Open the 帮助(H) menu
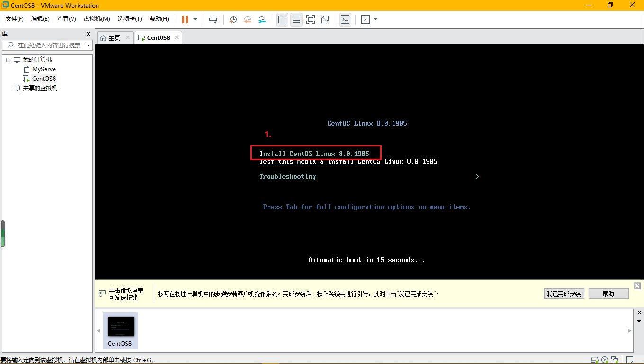 pyautogui.click(x=159, y=19)
